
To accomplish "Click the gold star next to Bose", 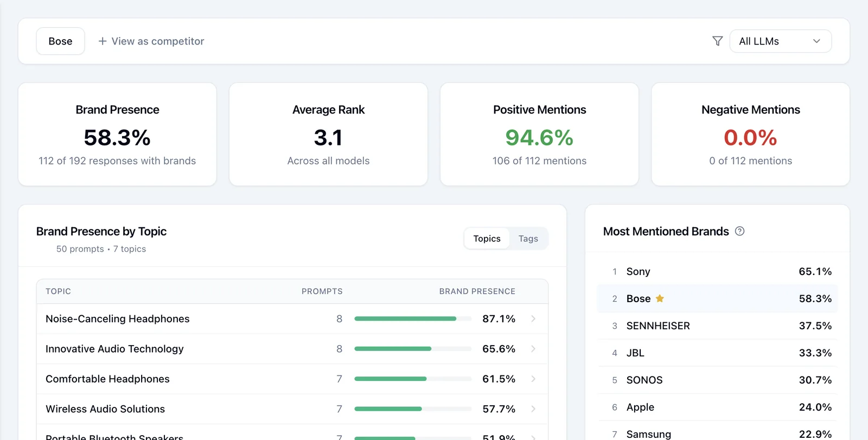I will (x=660, y=298).
